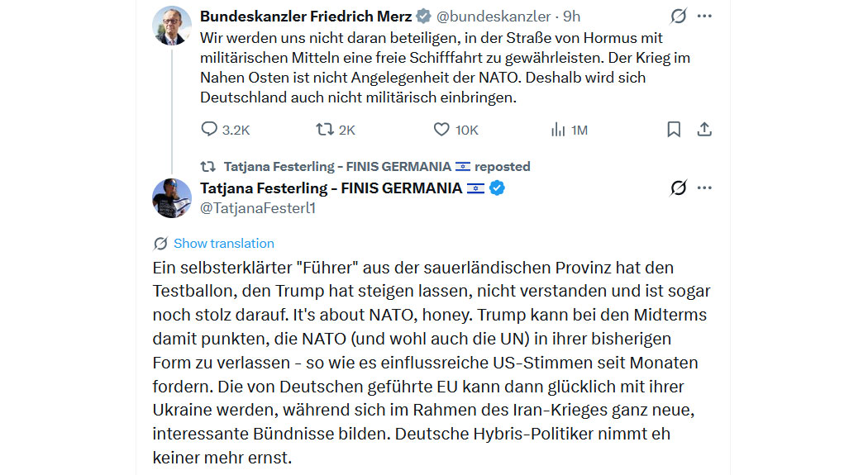
Task: Click Show translation link
Action: [223, 243]
